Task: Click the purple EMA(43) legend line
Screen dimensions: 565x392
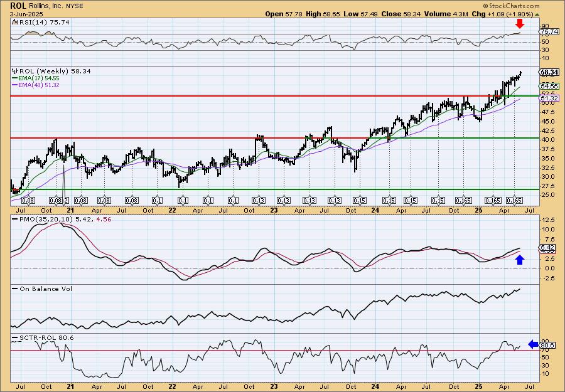Action: point(15,85)
